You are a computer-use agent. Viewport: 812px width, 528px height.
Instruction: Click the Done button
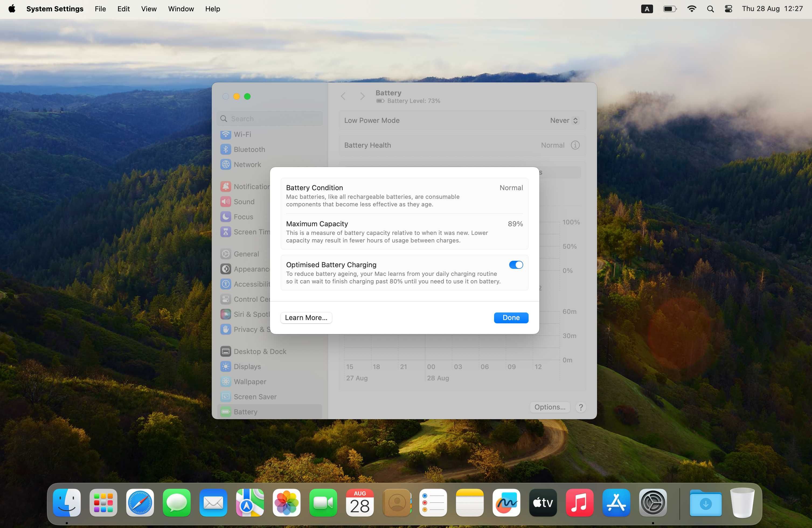tap(511, 318)
